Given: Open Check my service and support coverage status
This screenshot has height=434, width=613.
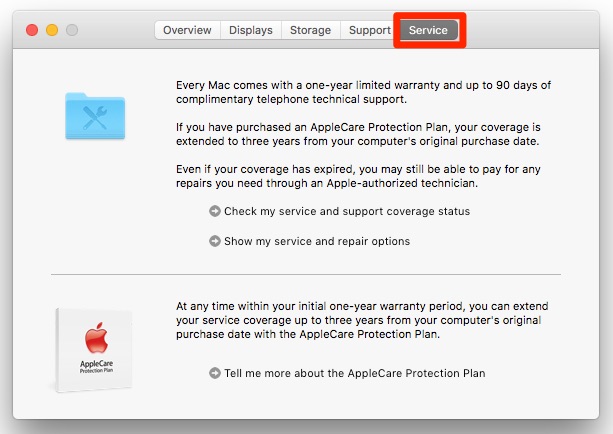Looking at the screenshot, I should tap(347, 211).
